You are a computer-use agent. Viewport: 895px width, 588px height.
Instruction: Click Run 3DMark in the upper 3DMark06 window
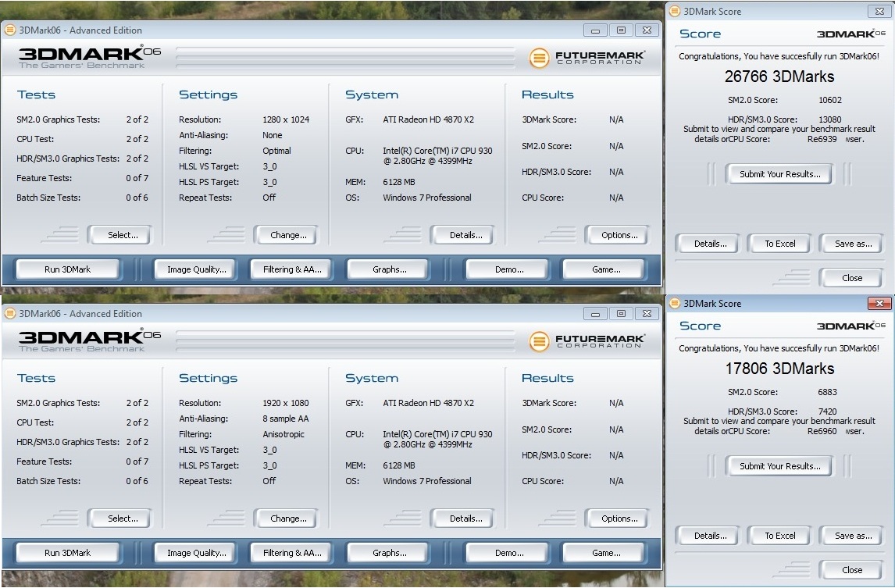[68, 269]
